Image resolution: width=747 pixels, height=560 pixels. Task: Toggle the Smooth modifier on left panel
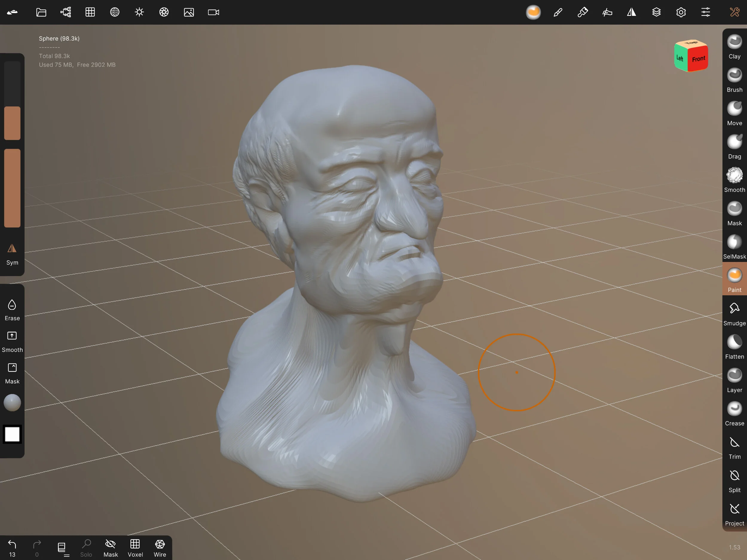coord(12,342)
